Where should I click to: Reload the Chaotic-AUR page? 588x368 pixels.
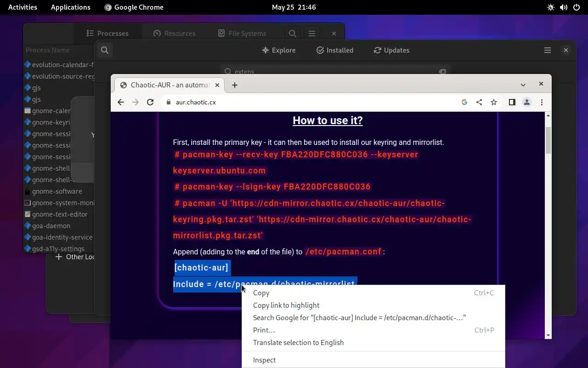150,102
